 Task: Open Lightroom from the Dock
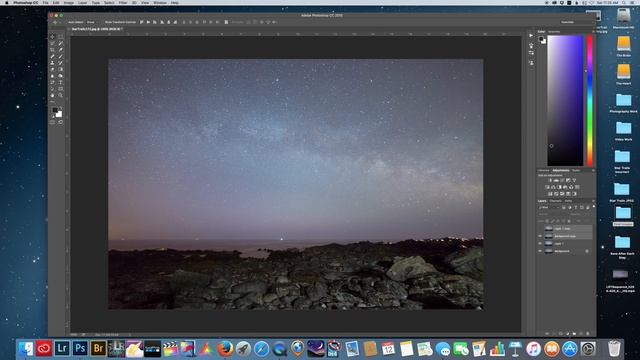click(x=62, y=349)
